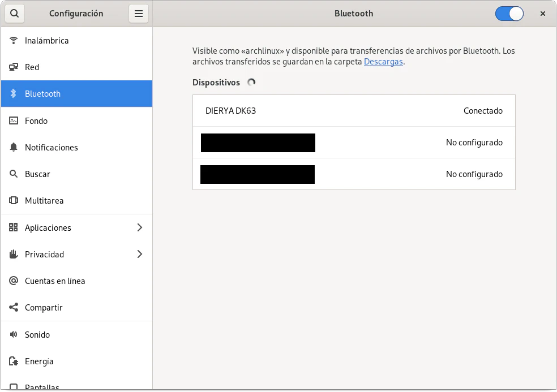Click the second No configurado device row
The height and width of the screenshot is (392, 557).
(x=354, y=174)
